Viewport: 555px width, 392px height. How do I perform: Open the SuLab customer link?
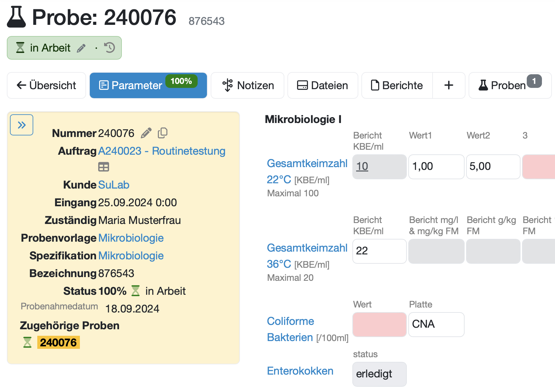[x=114, y=185]
